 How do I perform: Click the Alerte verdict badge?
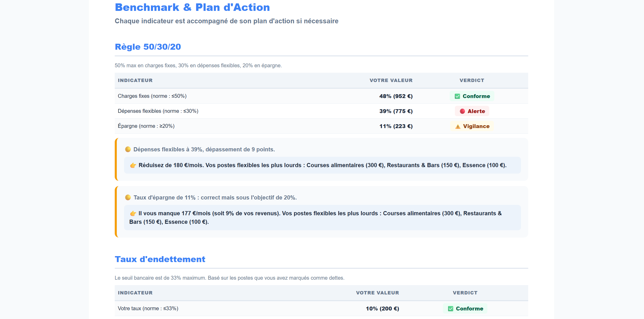point(472,111)
